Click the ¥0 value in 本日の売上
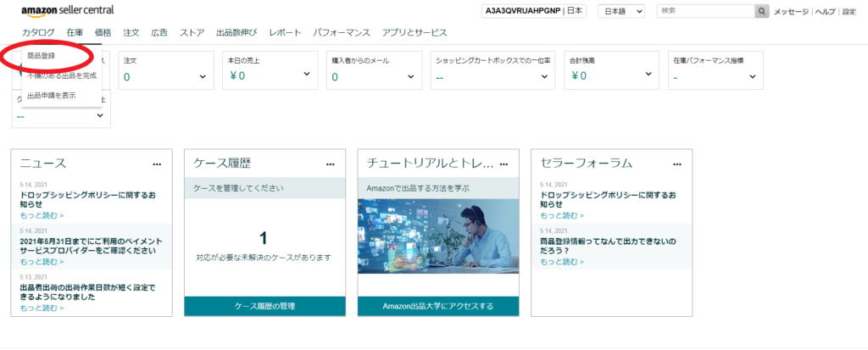The width and height of the screenshot is (868, 350). (x=236, y=76)
